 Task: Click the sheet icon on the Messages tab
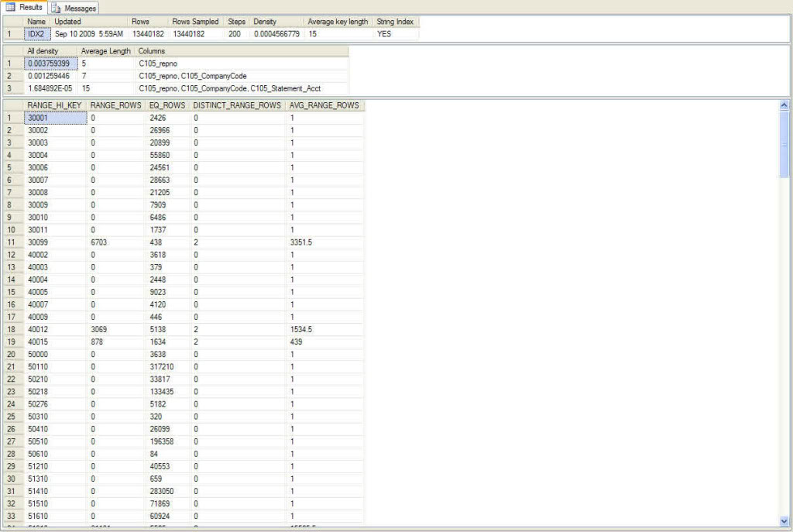(55, 8)
